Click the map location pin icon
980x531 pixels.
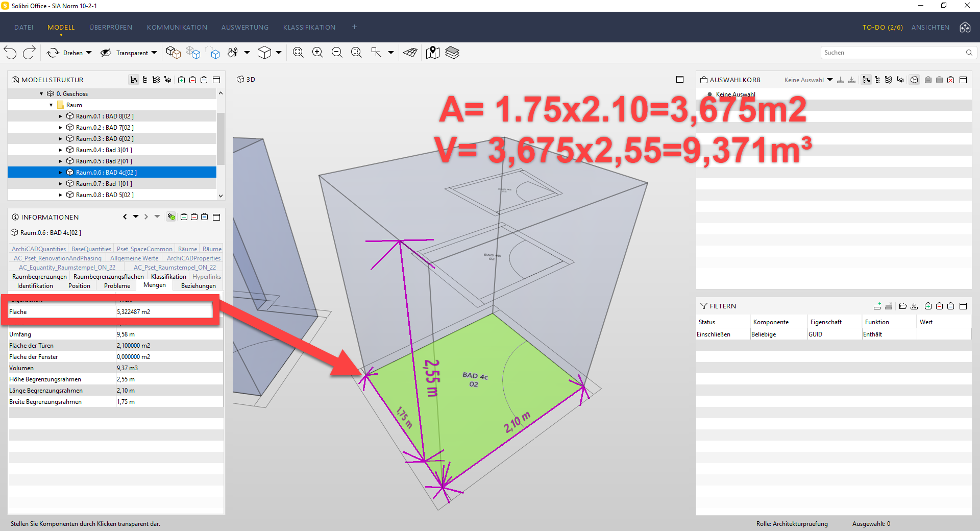click(x=433, y=53)
